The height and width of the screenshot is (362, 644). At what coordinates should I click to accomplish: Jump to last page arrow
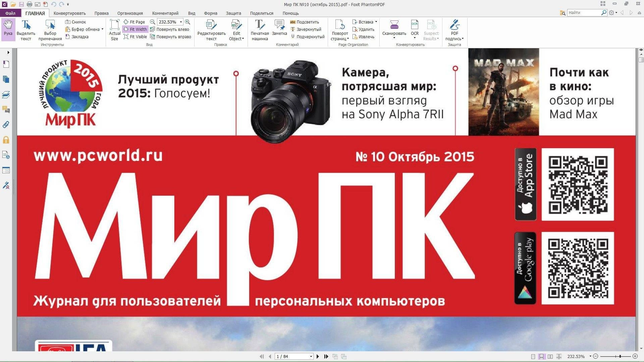[326, 356]
